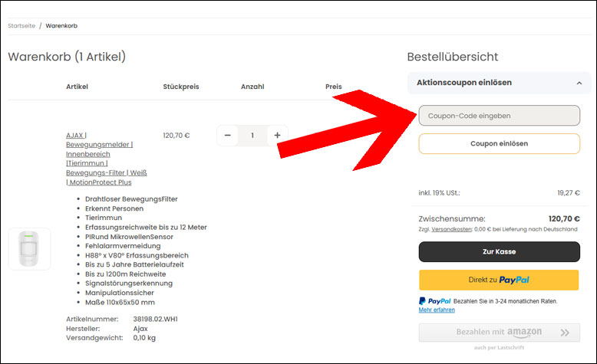The height and width of the screenshot is (364, 597).
Task: Click the bullet 'Maße 110x65x50 mm'
Action: [120, 303]
